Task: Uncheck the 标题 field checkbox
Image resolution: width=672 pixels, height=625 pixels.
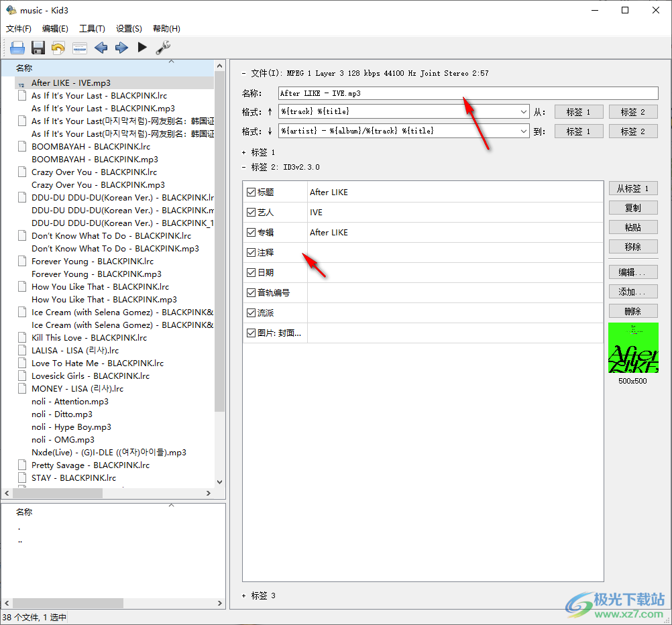Action: coord(251,192)
